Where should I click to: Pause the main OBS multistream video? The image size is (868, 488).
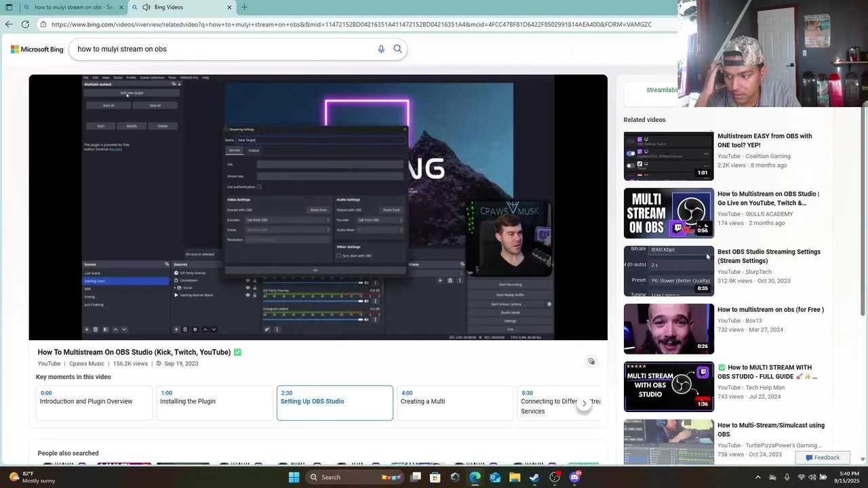pyautogui.click(x=318, y=207)
